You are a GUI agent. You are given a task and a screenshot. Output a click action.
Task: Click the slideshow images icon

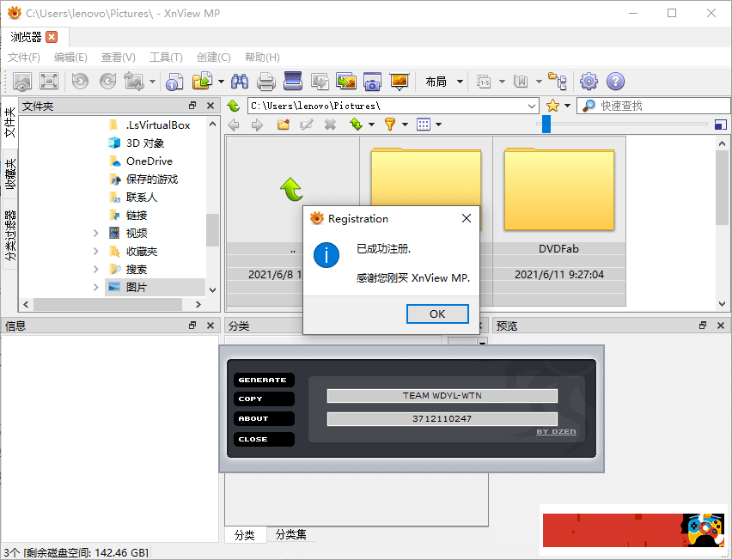pyautogui.click(x=346, y=82)
